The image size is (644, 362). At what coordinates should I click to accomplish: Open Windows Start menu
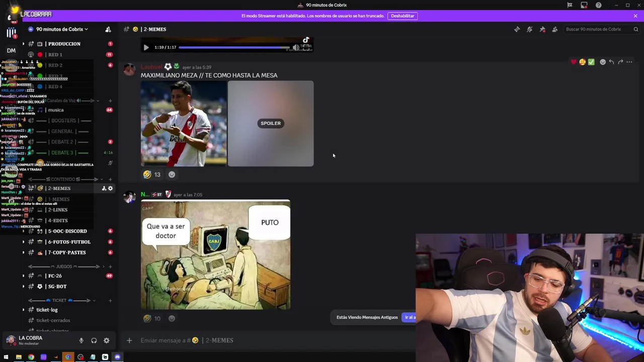click(x=6, y=357)
